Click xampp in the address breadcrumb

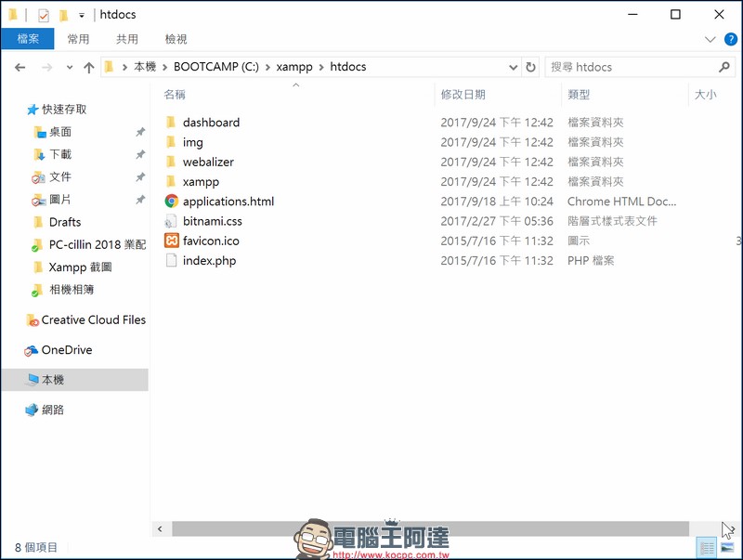point(294,67)
